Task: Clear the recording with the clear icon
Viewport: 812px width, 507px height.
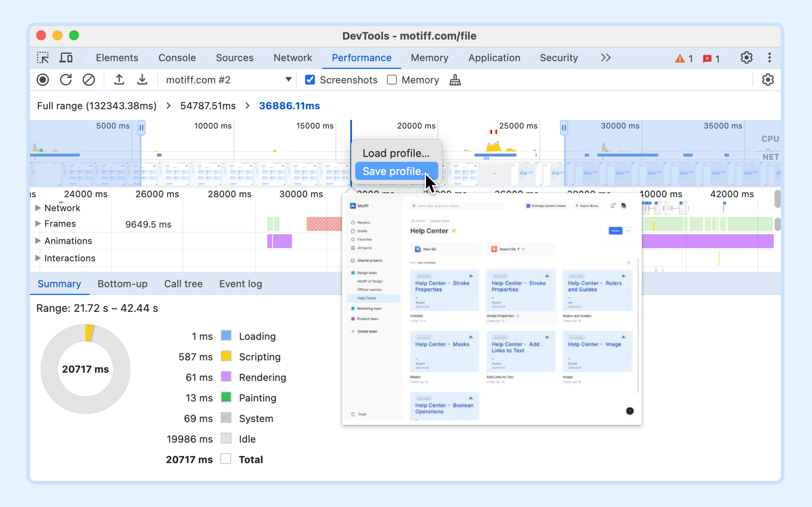Action: coord(89,80)
